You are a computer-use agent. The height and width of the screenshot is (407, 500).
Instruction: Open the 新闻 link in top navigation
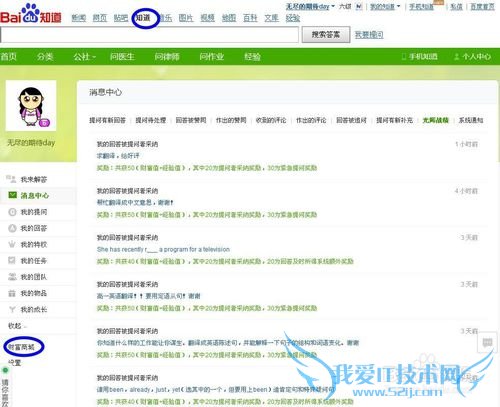tap(79, 18)
